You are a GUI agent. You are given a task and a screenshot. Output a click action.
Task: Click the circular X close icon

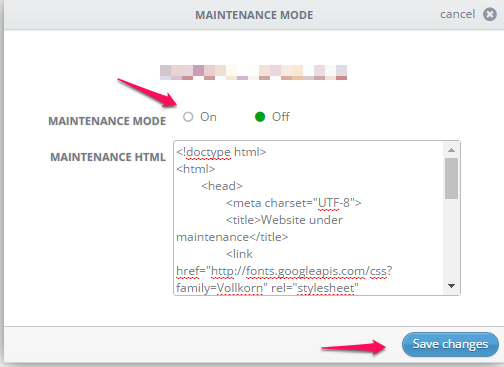(490, 15)
